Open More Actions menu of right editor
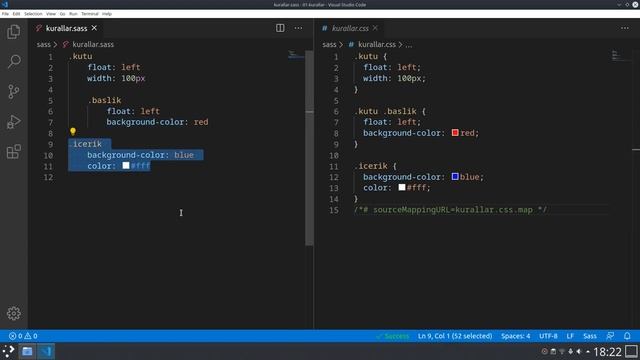 (x=624, y=28)
